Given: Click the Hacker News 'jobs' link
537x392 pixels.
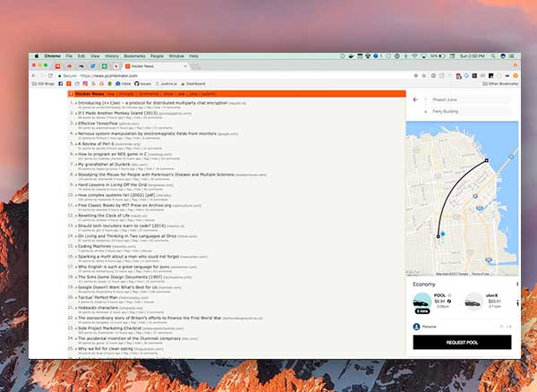Looking at the screenshot, I should point(193,94).
